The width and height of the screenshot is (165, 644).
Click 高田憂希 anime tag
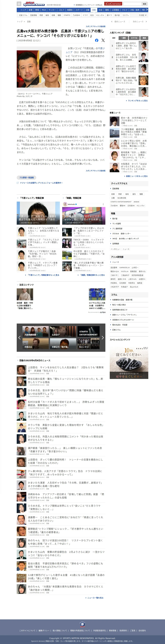click(114, 267)
